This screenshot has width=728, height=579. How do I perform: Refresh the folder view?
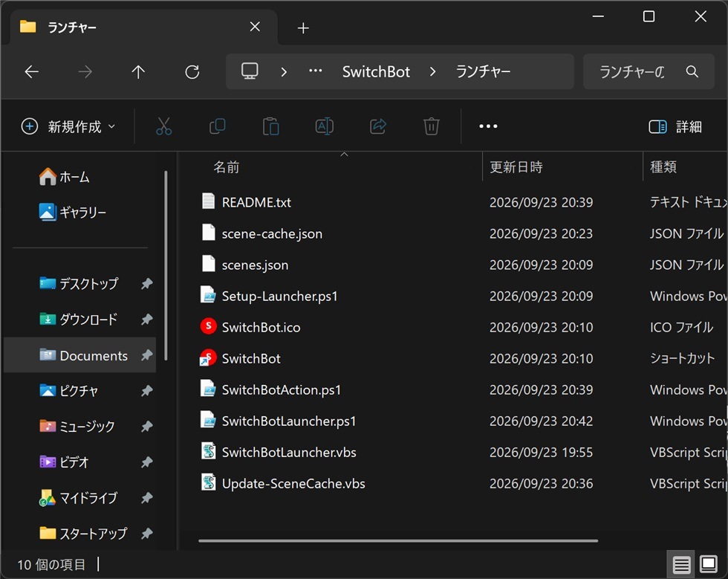pos(192,71)
